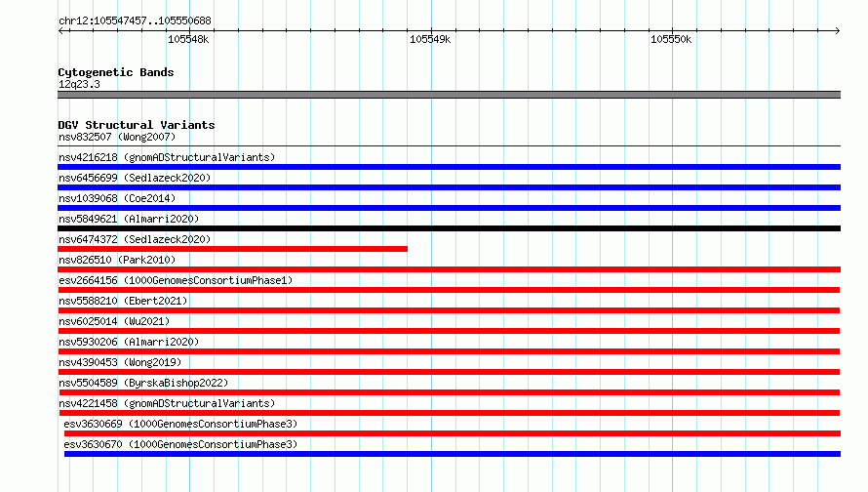Click the blue bar for nsv4216218
Image resolution: width=868 pixels, height=492 pixels.
coord(449,167)
